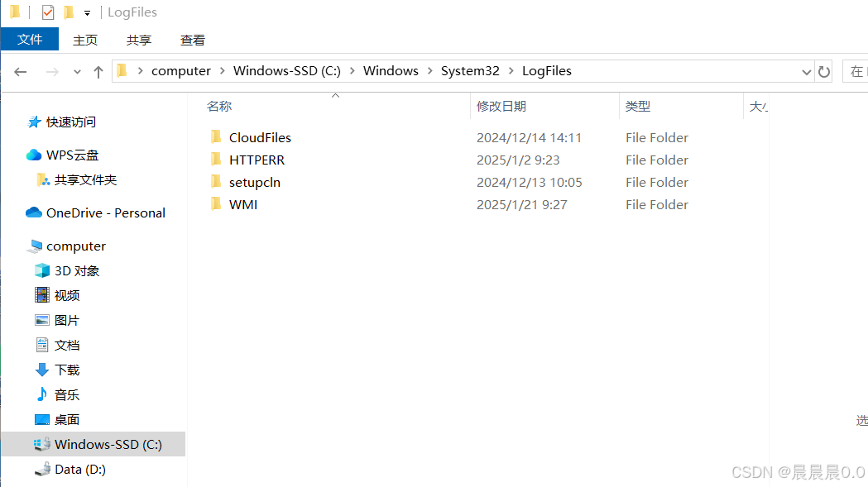Select computer in the navigation pane
Screen dimensions: 868x487
76,246
